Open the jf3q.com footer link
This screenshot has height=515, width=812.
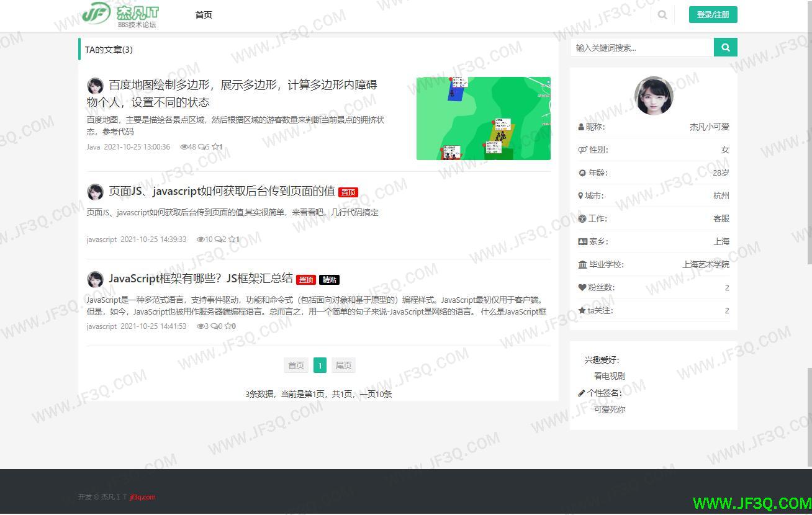[x=142, y=496]
